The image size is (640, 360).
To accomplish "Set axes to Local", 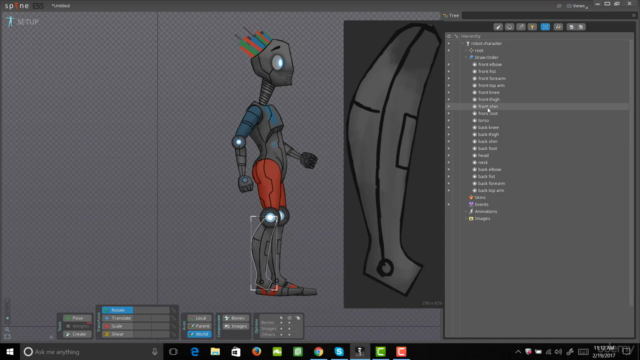I will [199, 318].
